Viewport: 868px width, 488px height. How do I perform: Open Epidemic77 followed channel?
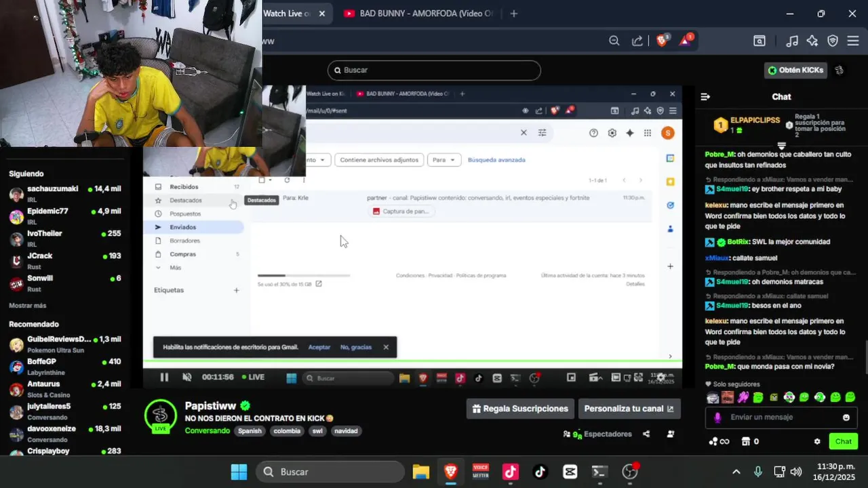65,216
